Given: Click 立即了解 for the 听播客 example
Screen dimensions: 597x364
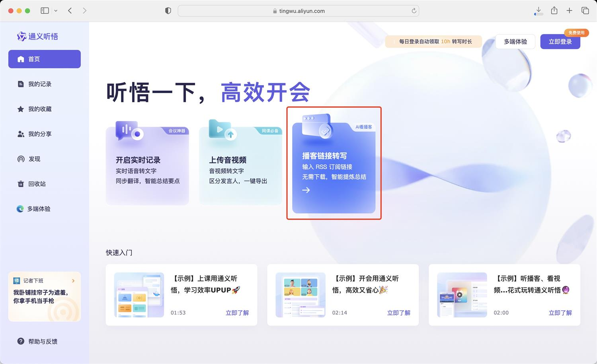Looking at the screenshot, I should [x=560, y=313].
